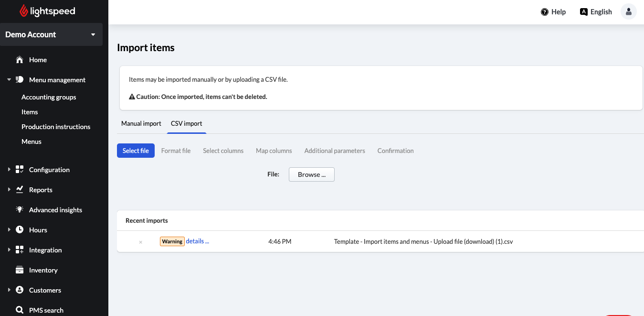Click the English language icon
The image size is (644, 316).
(x=583, y=12)
